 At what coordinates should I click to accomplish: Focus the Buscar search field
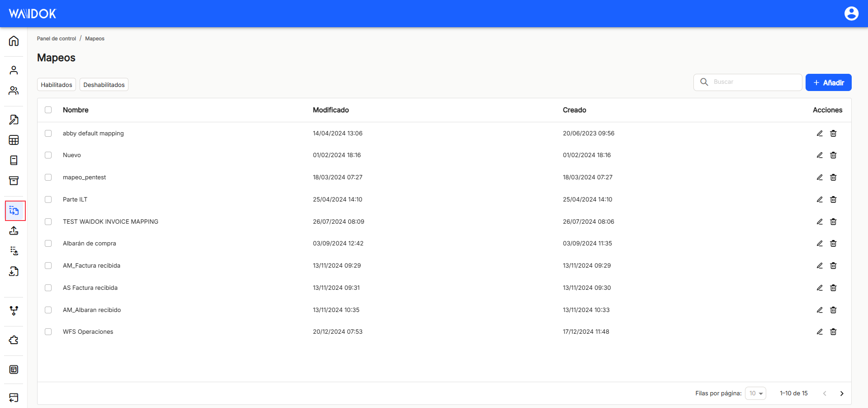[x=748, y=82]
